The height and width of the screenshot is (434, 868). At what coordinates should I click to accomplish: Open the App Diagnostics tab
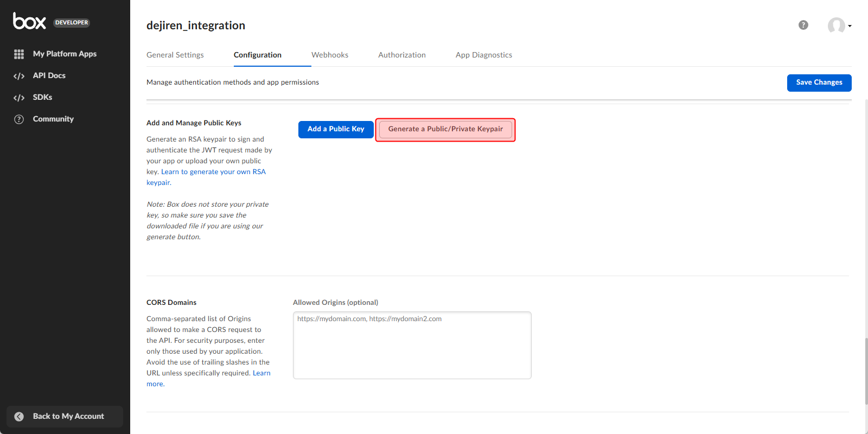click(x=484, y=55)
